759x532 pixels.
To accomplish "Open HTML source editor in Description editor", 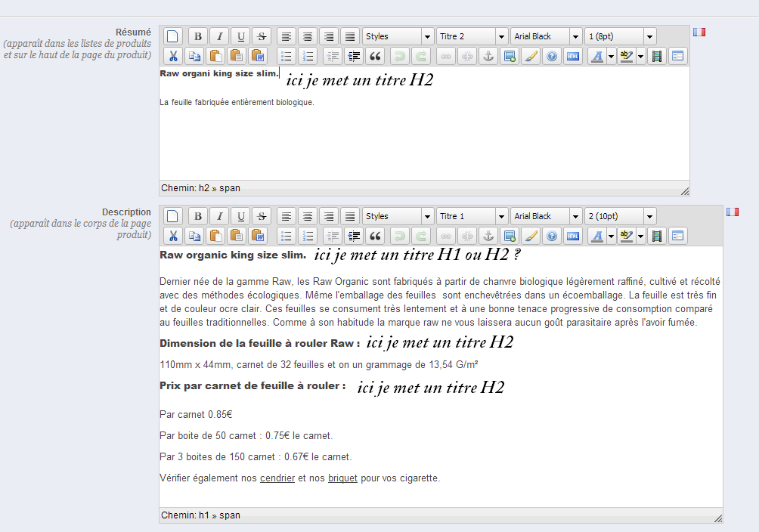I will coord(573,237).
